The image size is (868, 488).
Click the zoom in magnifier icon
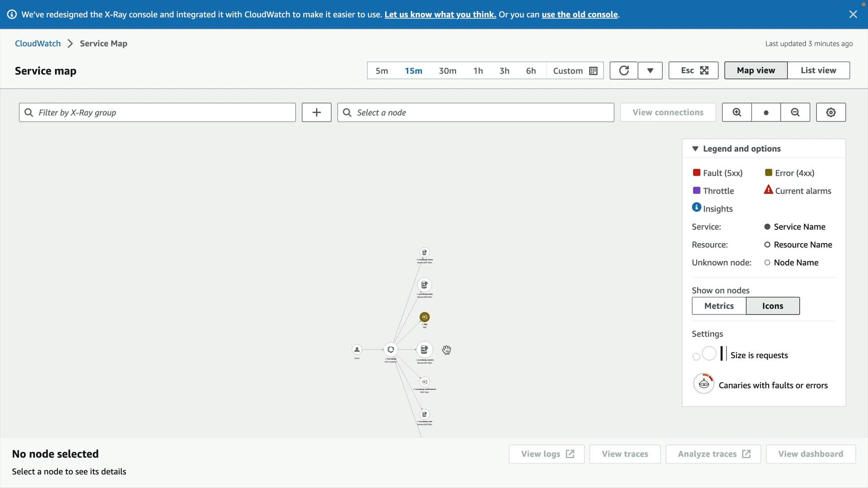(736, 113)
